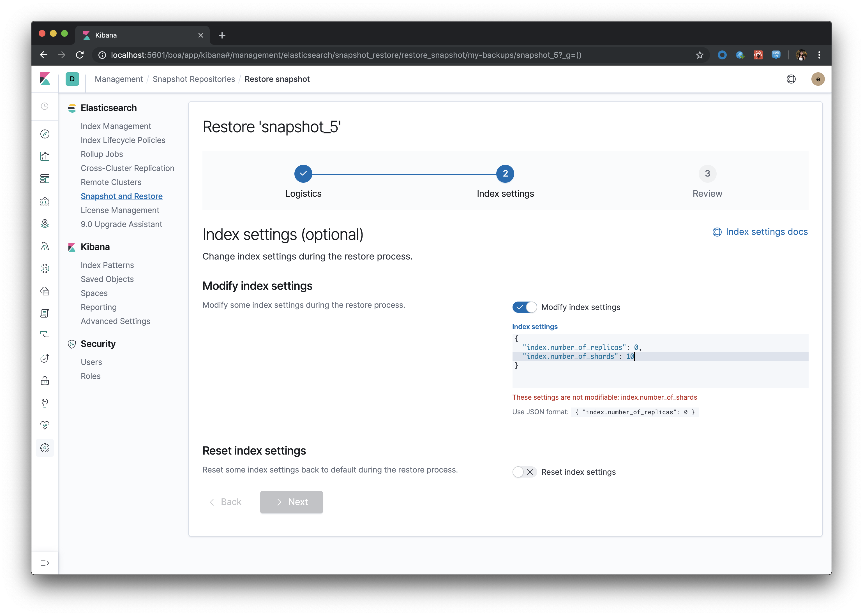Open Dev Tools wrench icon in sidebar
This screenshot has width=863, height=616.
pyautogui.click(x=45, y=403)
